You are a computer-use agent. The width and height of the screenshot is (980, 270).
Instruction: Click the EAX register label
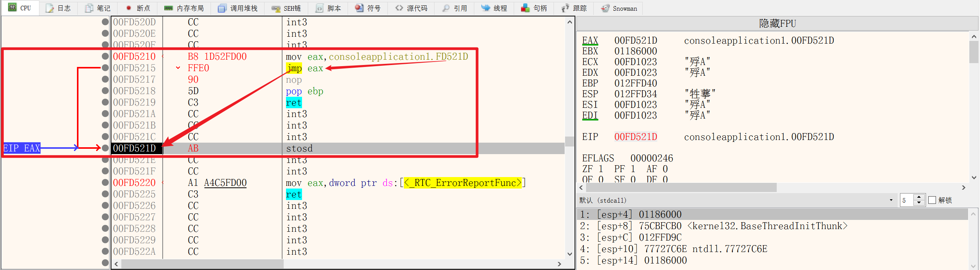click(590, 41)
